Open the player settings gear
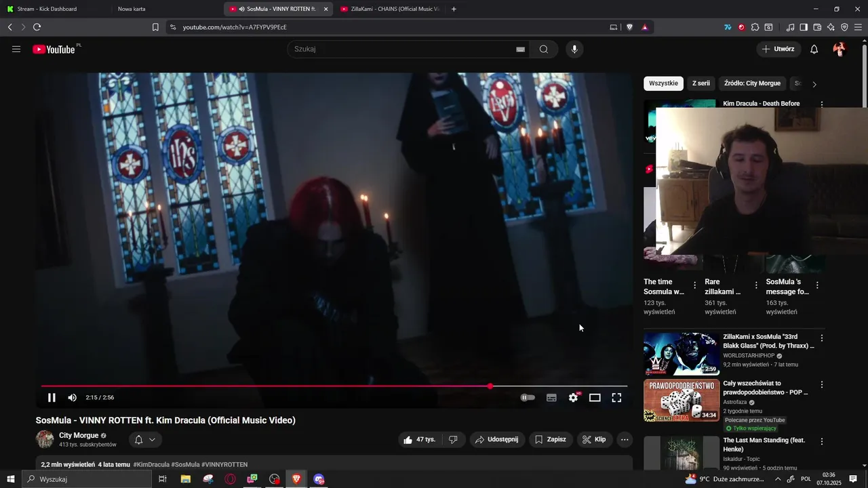This screenshot has height=488, width=868. [x=574, y=398]
